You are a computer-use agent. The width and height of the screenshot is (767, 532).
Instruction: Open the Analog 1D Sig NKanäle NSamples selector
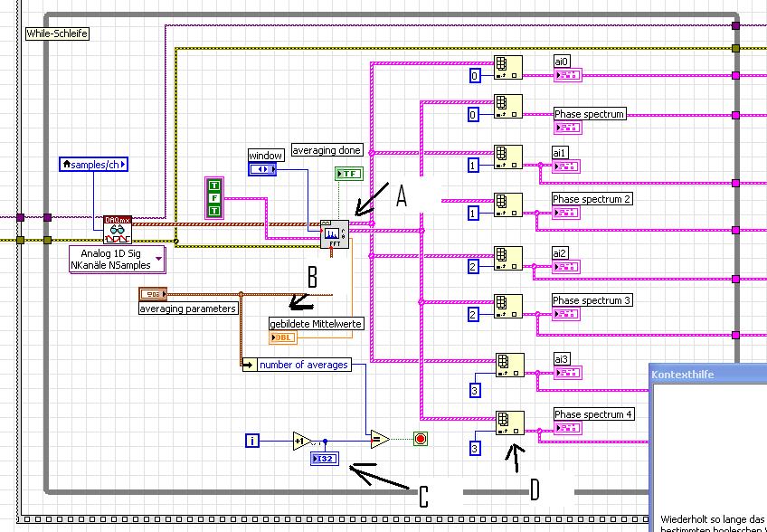point(118,260)
